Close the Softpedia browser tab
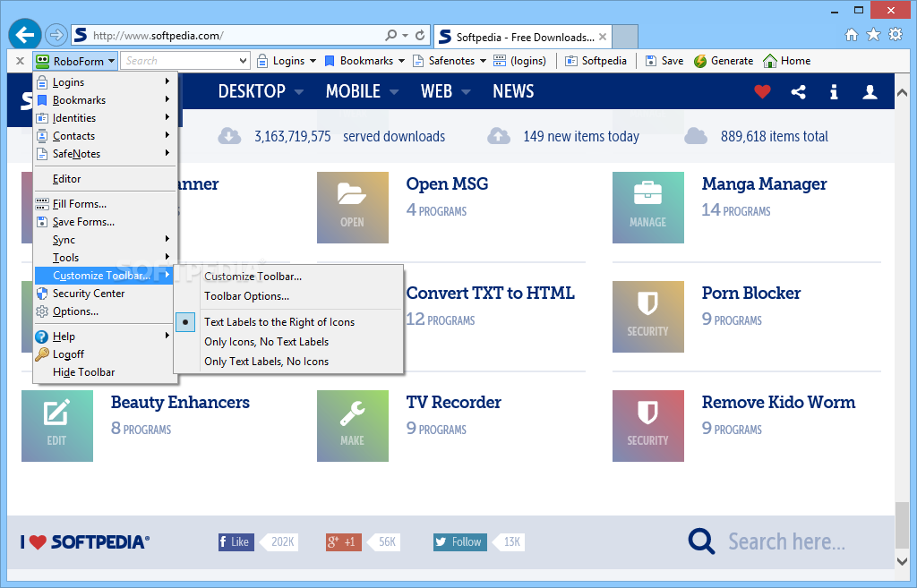 click(603, 37)
